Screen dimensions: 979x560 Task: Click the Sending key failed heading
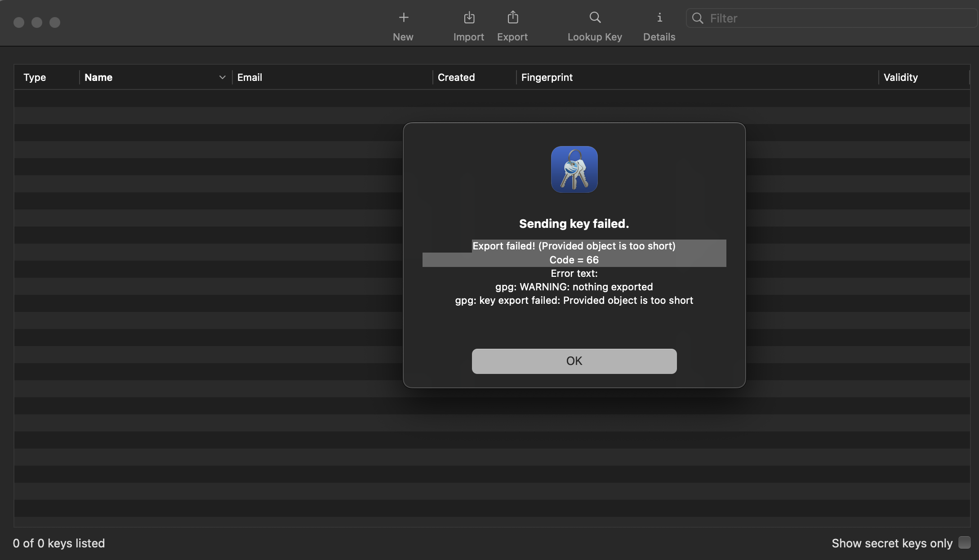point(574,223)
